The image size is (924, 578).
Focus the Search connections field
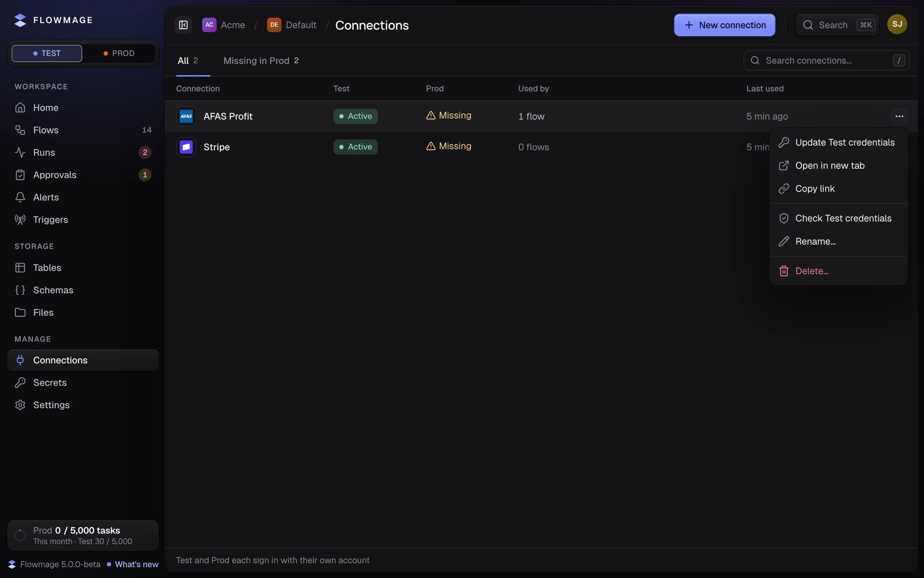tap(826, 60)
